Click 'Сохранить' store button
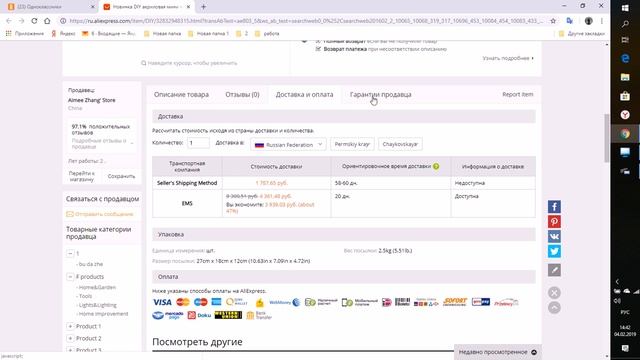The image size is (640, 360). [121, 176]
